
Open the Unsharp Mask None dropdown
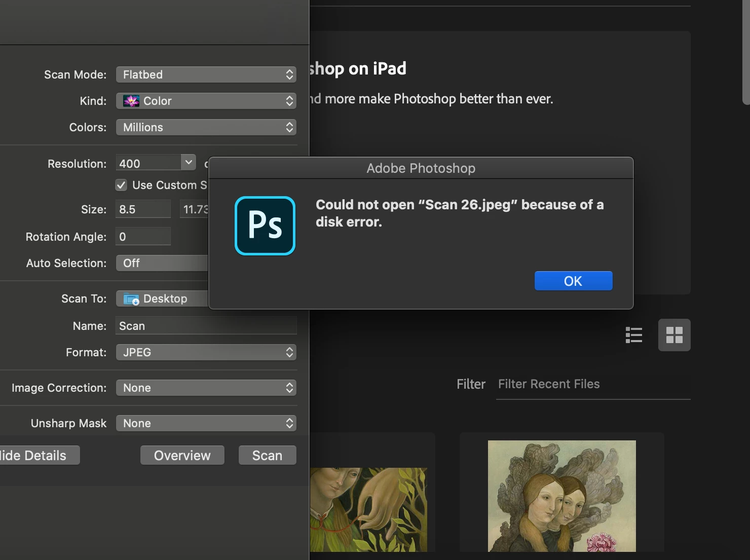206,423
